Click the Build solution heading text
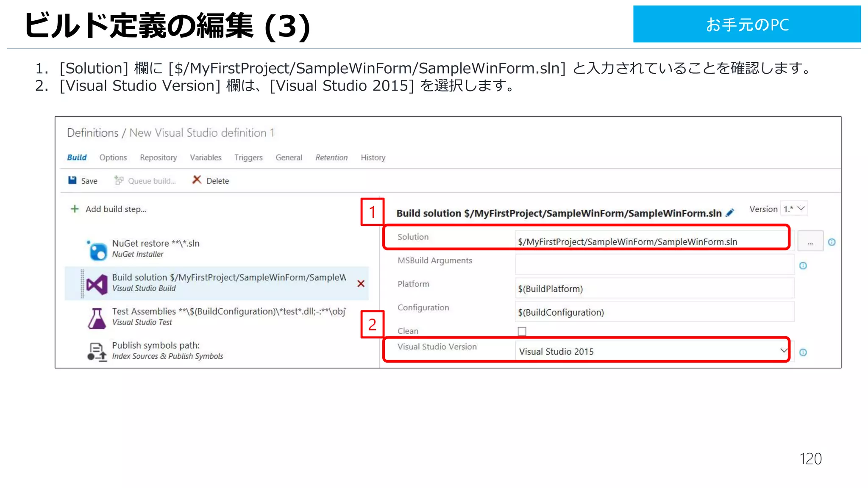The height and width of the screenshot is (488, 868). [x=559, y=213]
